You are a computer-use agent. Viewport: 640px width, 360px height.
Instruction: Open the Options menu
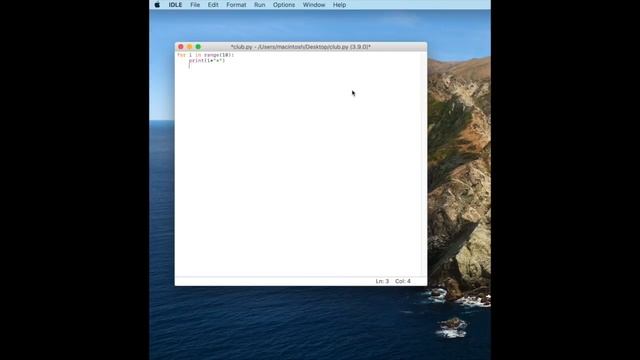tap(284, 5)
